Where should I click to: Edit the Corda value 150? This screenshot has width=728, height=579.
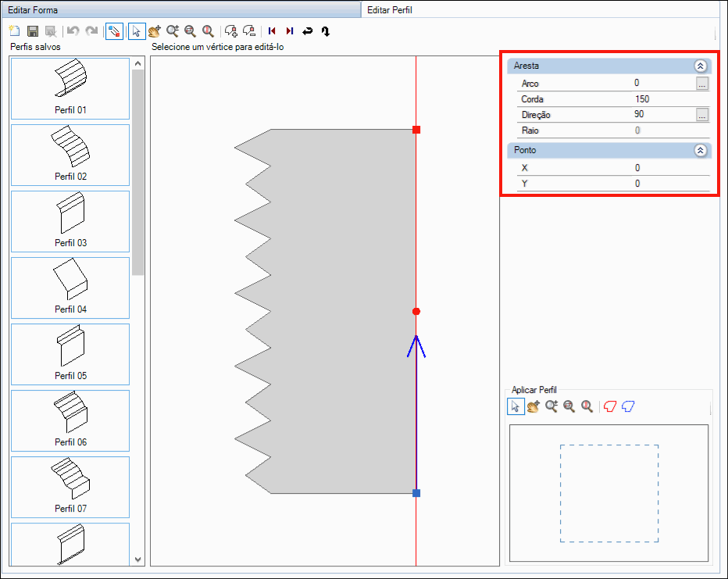(x=671, y=99)
